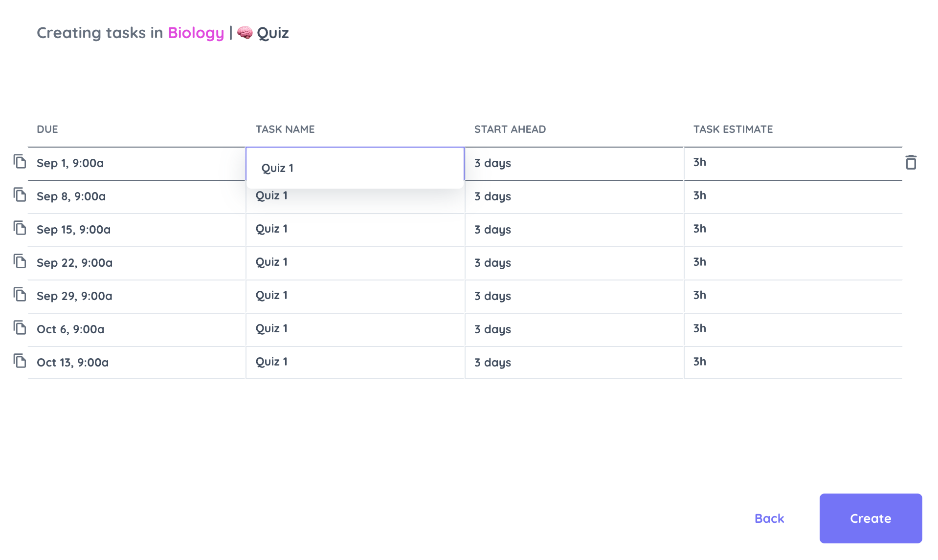The width and height of the screenshot is (938, 560).
Task: Click the TASK ESTIMATE column header
Action: 733,129
